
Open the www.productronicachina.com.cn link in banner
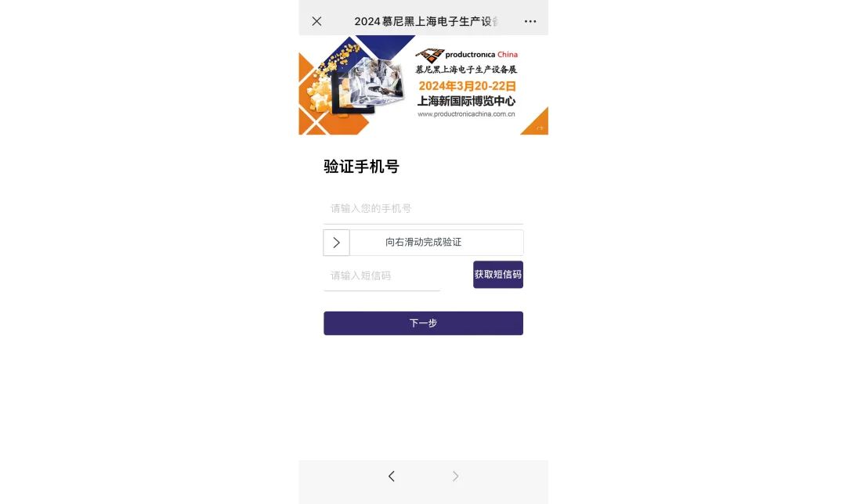[x=466, y=114]
